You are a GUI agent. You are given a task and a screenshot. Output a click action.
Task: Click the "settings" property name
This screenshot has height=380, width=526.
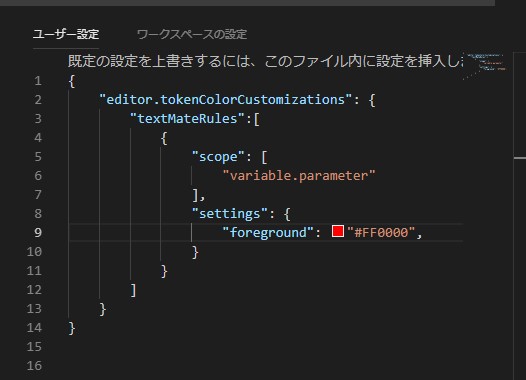[x=230, y=214]
